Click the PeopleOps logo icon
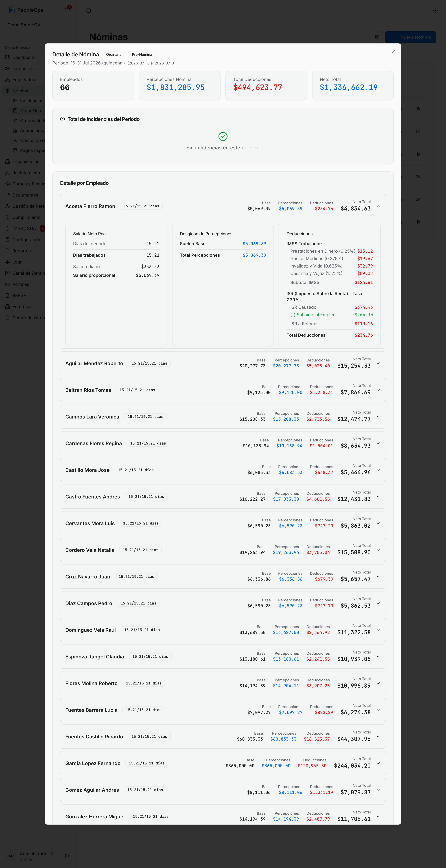Screen dimensions: 446x868 coord(11,10)
